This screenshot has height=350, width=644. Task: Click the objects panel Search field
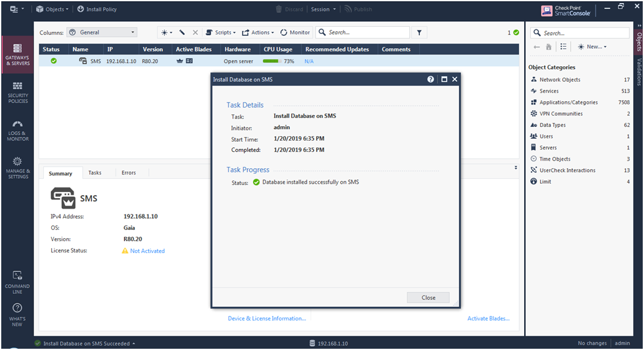[580, 33]
